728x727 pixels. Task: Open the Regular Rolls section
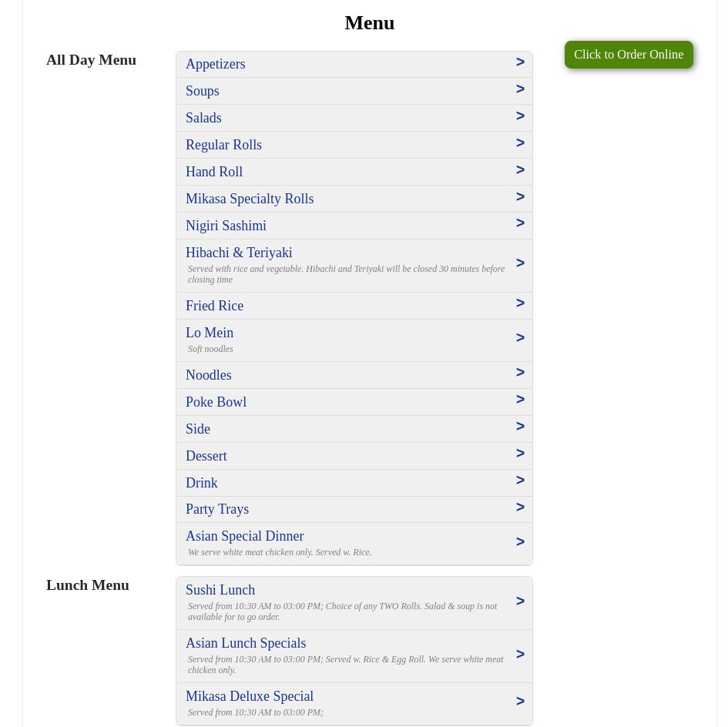(223, 145)
